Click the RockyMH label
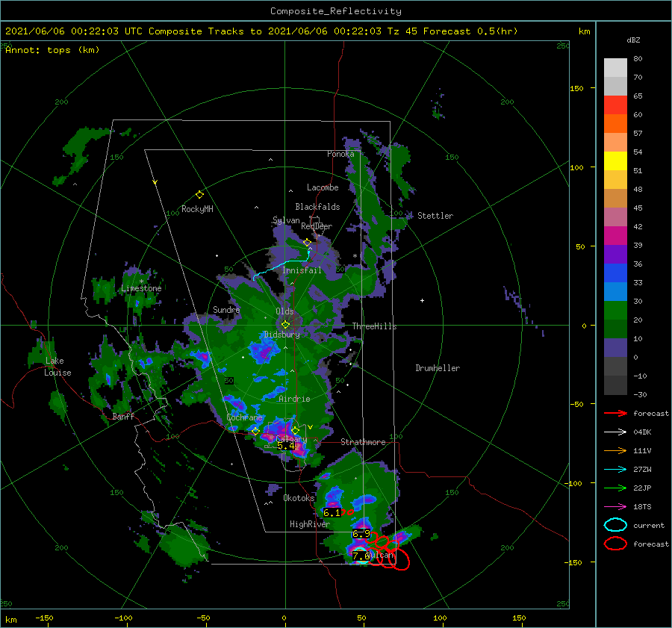The width and height of the screenshot is (672, 628). [197, 209]
